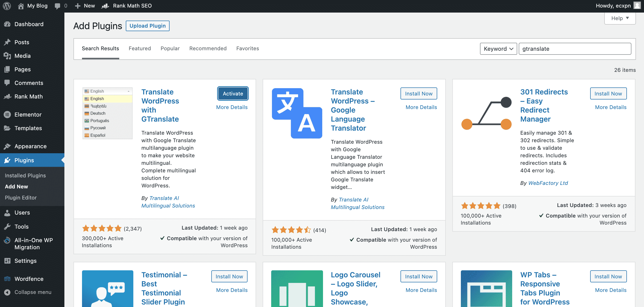
Task: Open Logo Carousel plugin thumbnail
Action: pyautogui.click(x=297, y=289)
